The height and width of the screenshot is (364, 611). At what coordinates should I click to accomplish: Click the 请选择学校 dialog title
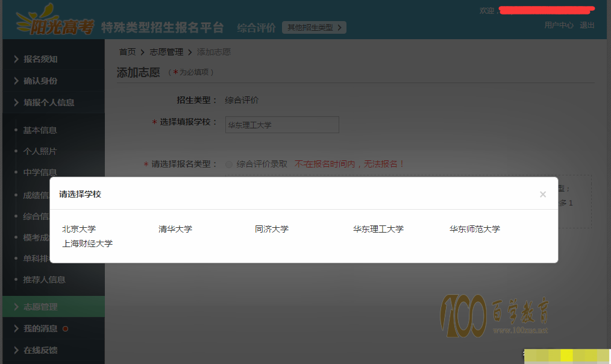80,194
